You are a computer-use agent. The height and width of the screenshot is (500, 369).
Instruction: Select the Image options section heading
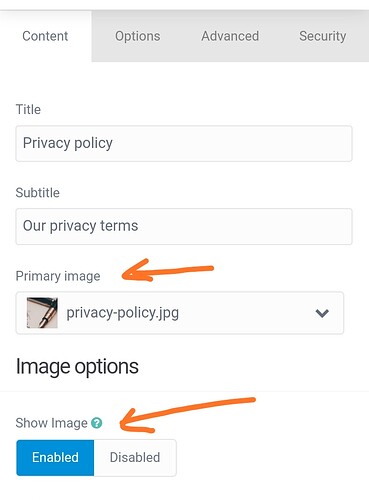[x=77, y=367]
